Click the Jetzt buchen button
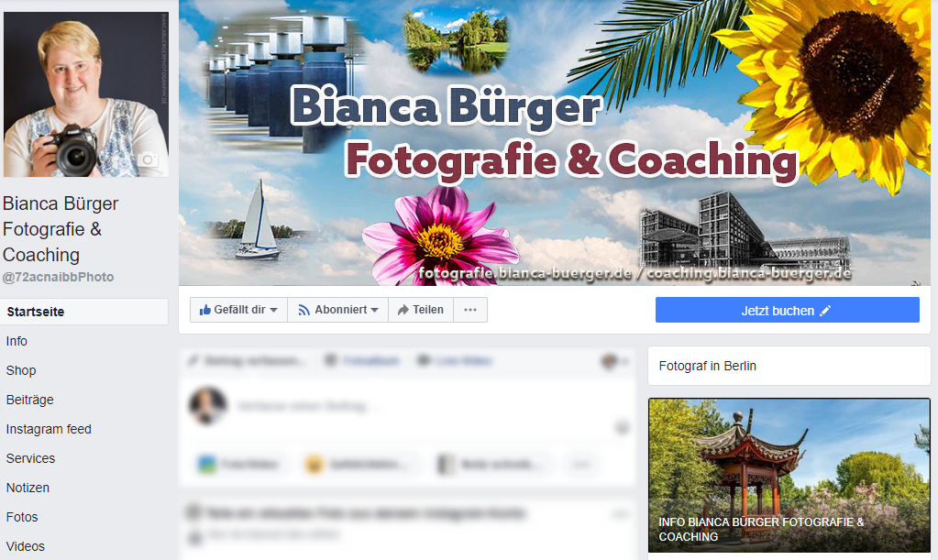 click(x=788, y=310)
